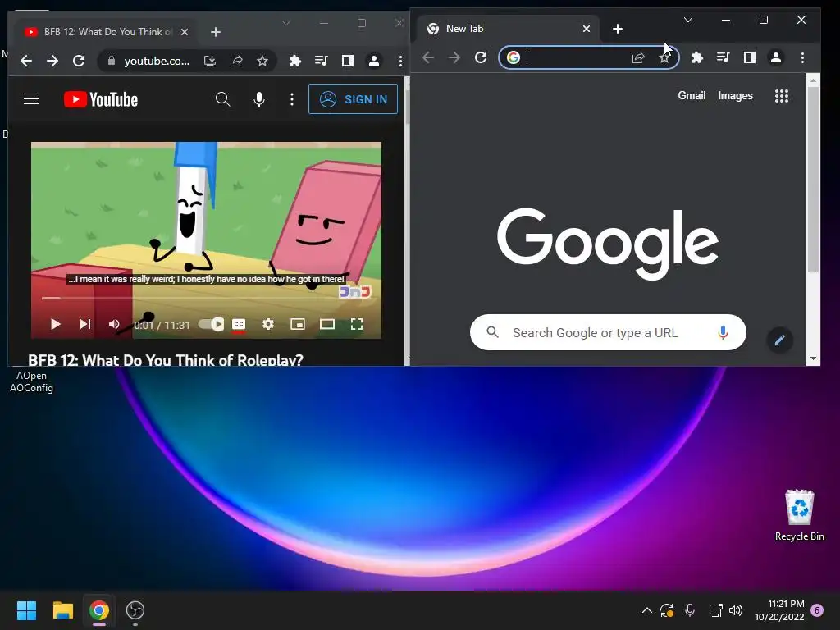Toggle autoplay switch in video player
Screen dimensions: 840x630
211,324
